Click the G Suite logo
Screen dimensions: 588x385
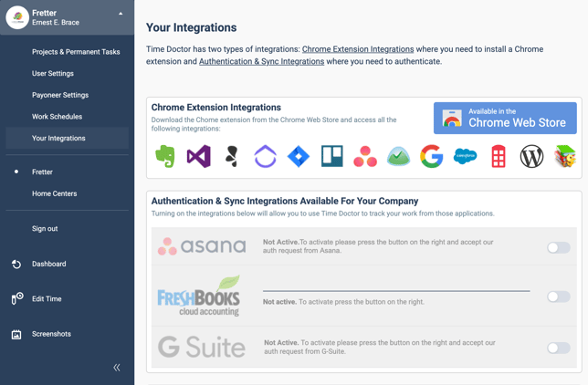(202, 347)
